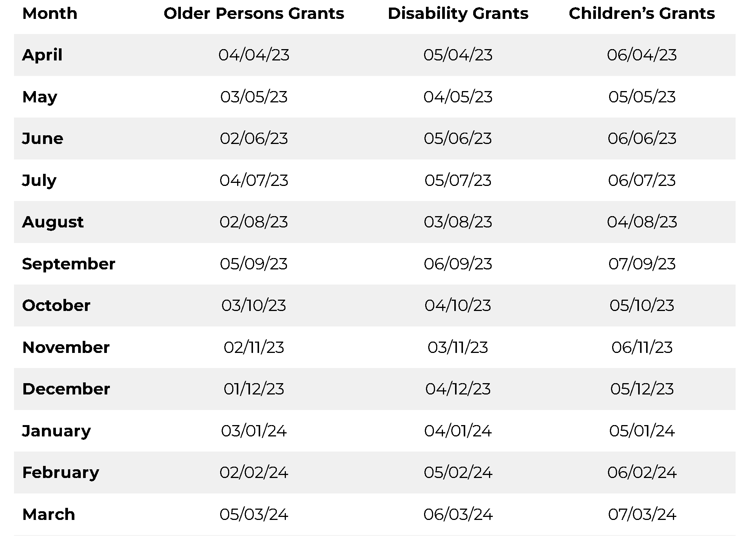Click the Disability Grants column header
The width and height of the screenshot is (756, 546).
pos(458,14)
